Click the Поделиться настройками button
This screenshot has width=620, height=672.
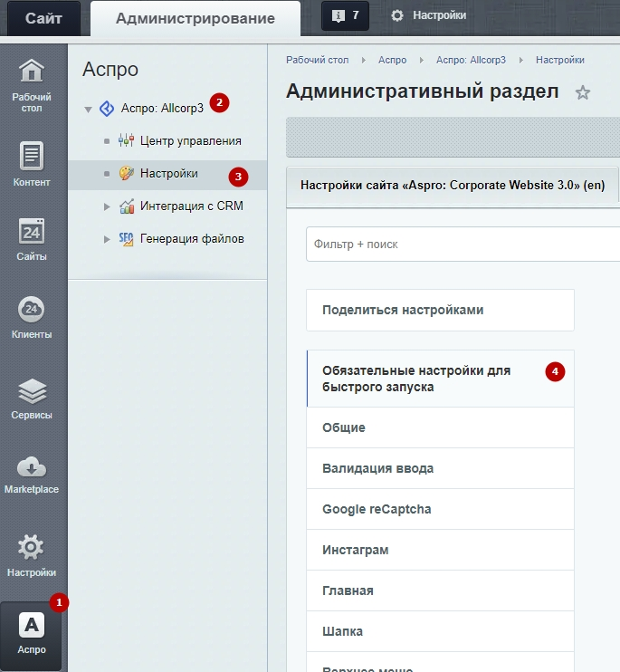[x=440, y=310]
